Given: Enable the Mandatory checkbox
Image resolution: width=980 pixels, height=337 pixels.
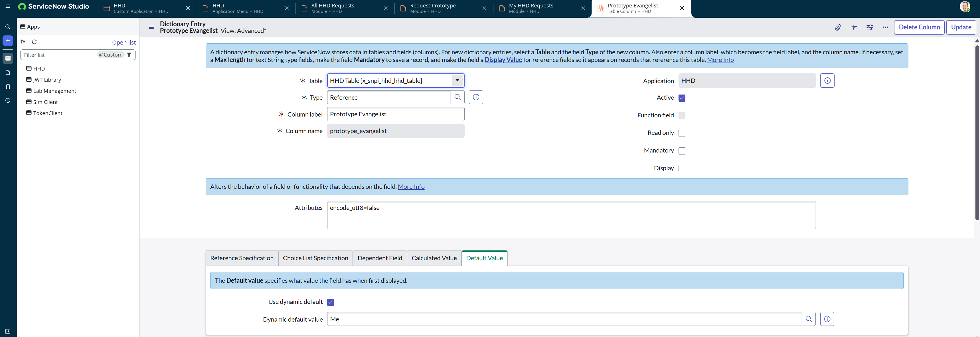Looking at the screenshot, I should point(682,151).
